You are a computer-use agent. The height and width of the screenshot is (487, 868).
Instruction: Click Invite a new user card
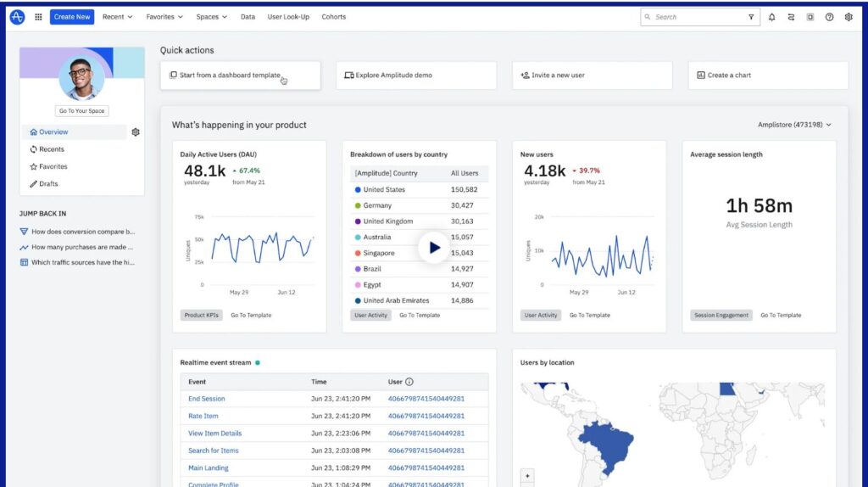pos(593,76)
